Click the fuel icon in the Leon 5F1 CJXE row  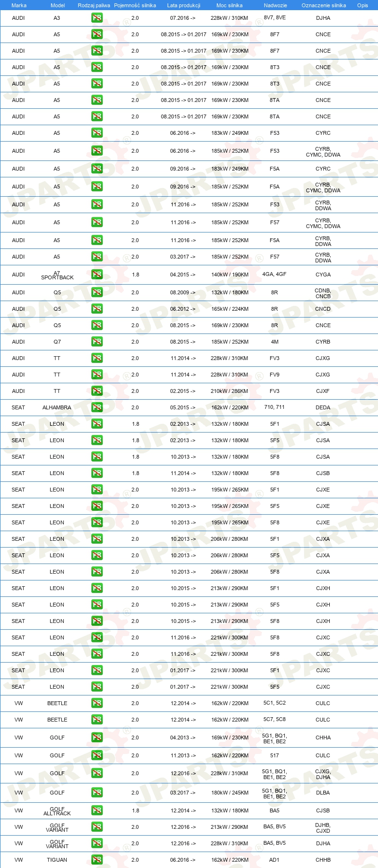(97, 490)
